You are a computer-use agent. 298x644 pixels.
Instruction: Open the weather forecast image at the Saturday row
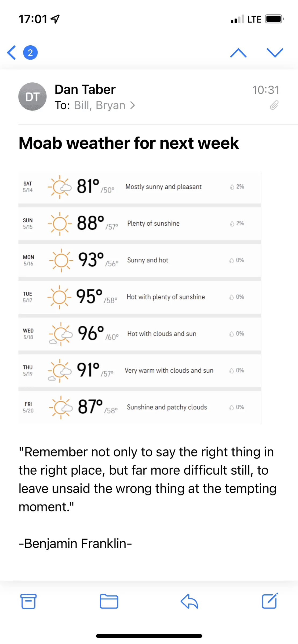click(140, 187)
